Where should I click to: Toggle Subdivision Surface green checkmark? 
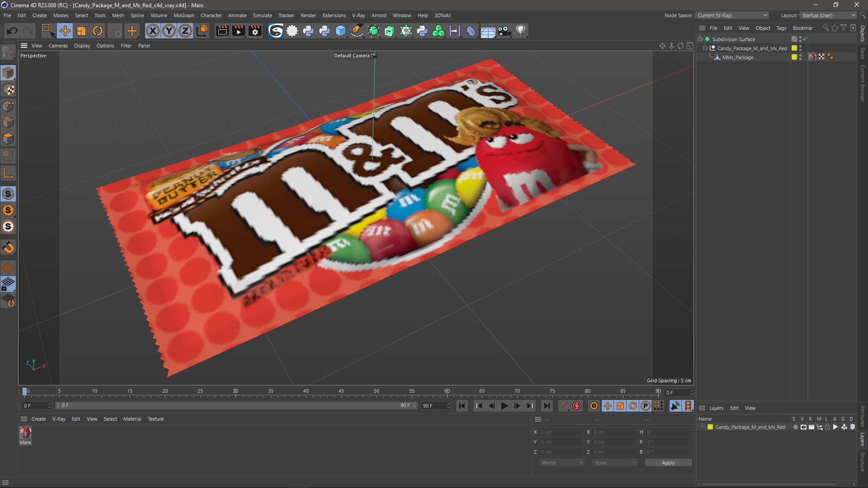pos(805,39)
